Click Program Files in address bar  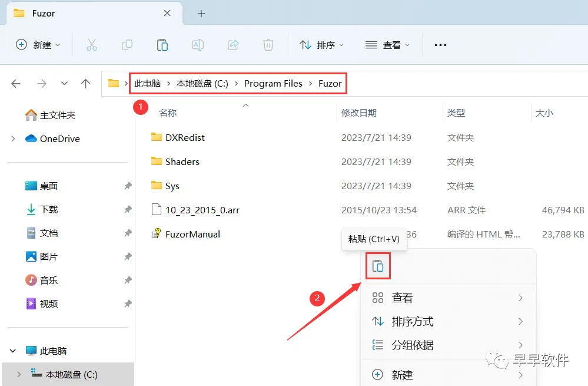pyautogui.click(x=273, y=83)
